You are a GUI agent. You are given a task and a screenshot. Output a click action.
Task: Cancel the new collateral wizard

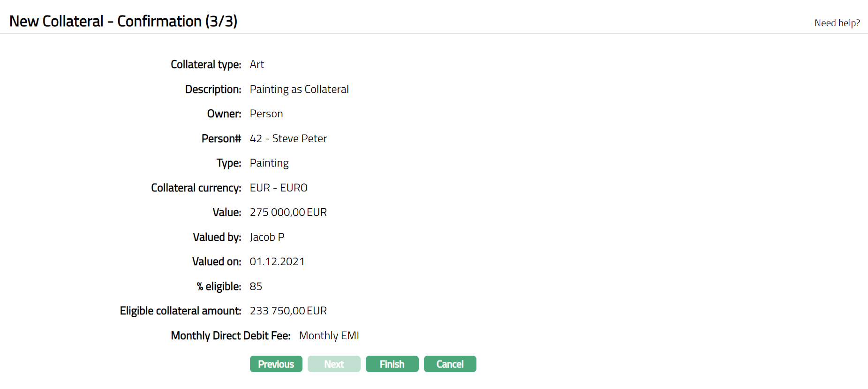point(450,364)
